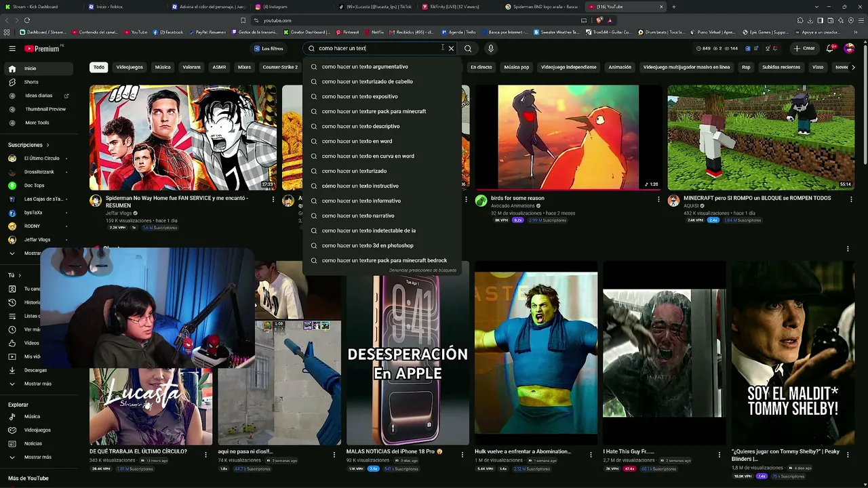Open the account avatar menu
The image size is (868, 488).
click(849, 49)
